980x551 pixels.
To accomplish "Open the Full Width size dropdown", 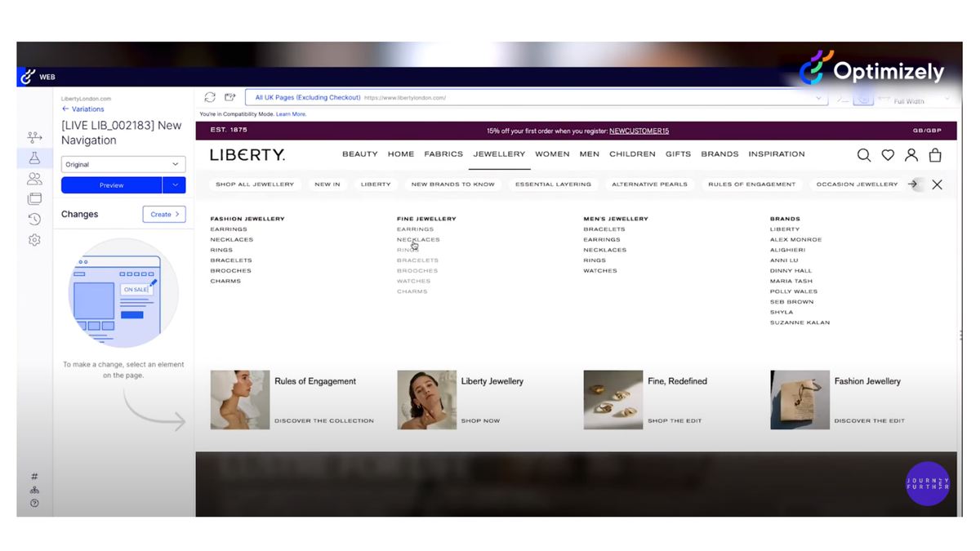I will 915,99.
